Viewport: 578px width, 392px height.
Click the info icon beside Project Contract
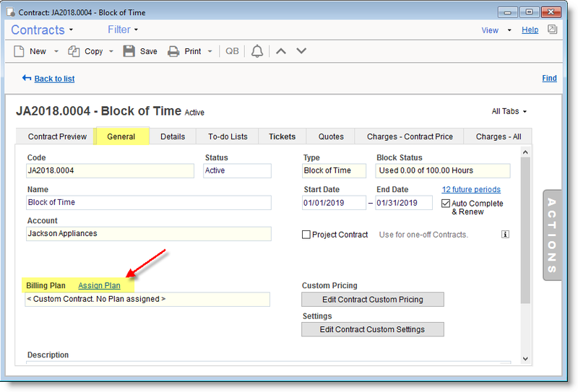(x=505, y=235)
